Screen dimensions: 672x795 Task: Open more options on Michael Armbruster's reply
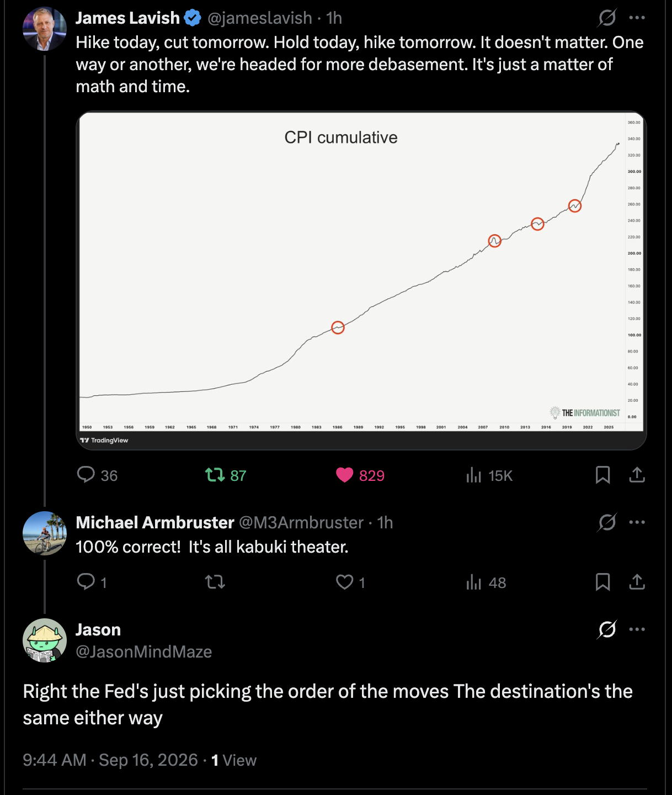[637, 522]
